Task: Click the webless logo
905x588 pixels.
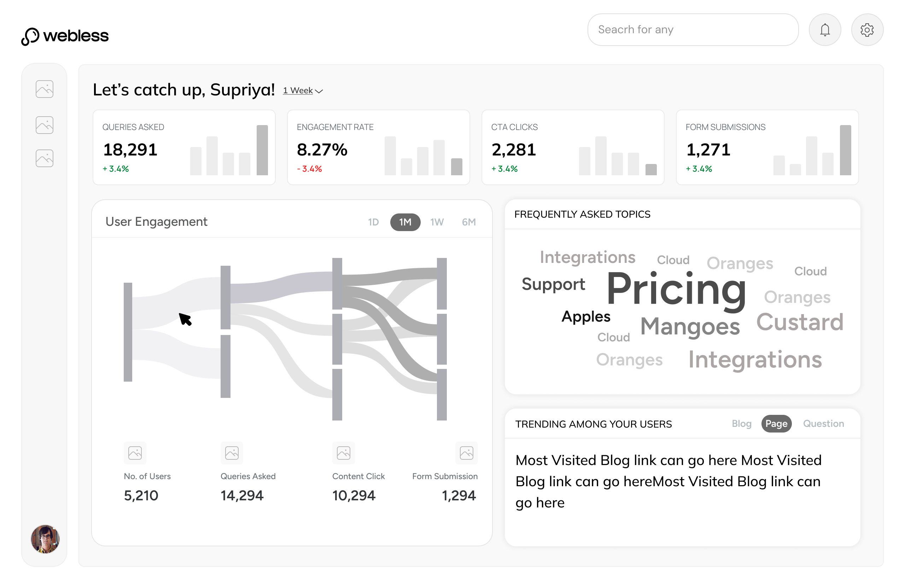Action: pos(65,36)
